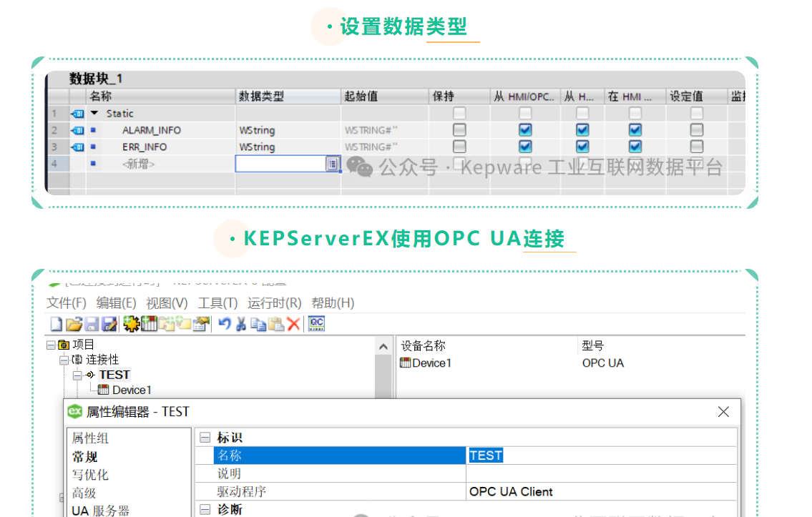Click the Save As toolbar icon
The image size is (812, 517).
109,324
